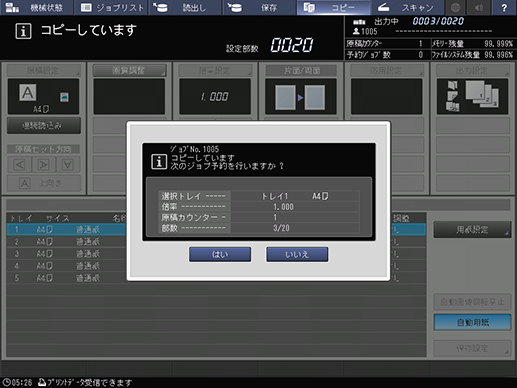The image size is (517, 388).
Task: Click the 部数 3/20 row in dialog
Action: 259,228
